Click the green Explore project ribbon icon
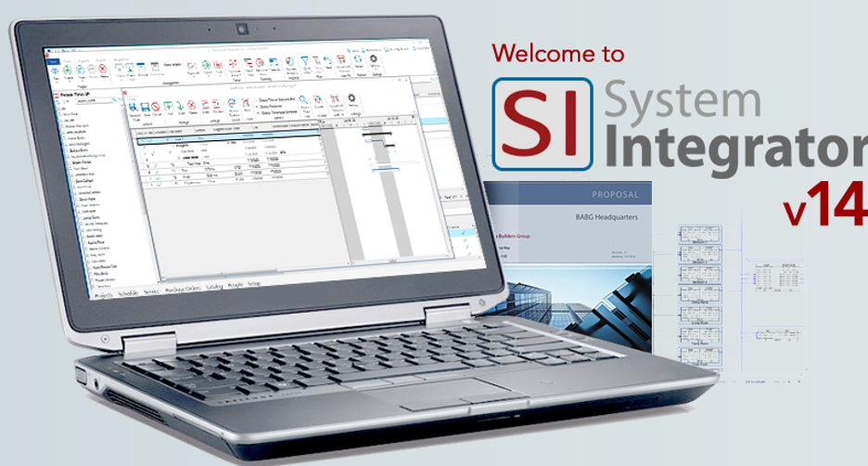The height and width of the screenshot is (466, 868). click(x=68, y=70)
